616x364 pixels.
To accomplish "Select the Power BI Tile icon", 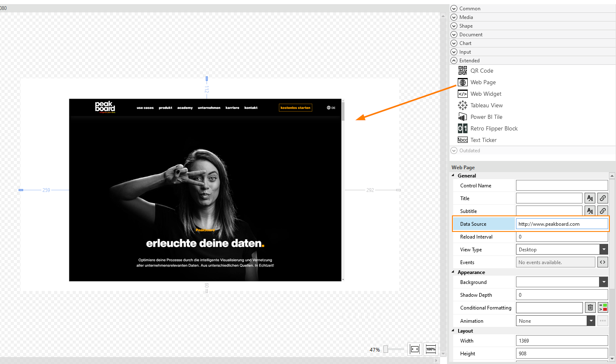I will (x=463, y=117).
